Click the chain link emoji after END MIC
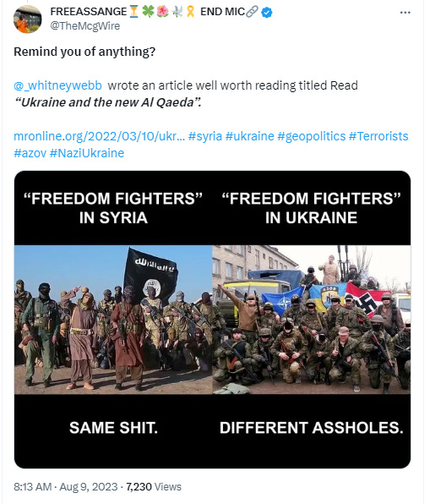Viewport: 430px width, 504px height. (x=252, y=12)
